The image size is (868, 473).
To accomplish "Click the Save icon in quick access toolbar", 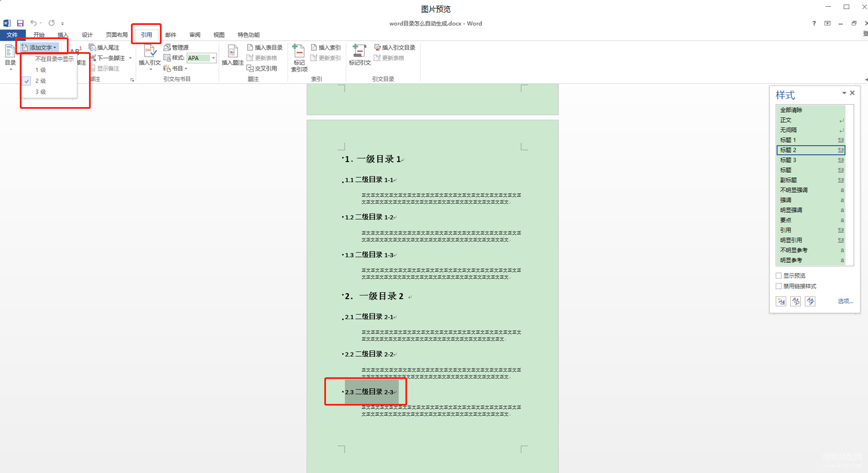I will point(20,23).
